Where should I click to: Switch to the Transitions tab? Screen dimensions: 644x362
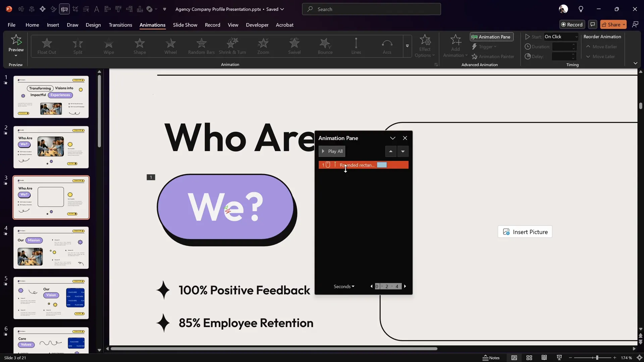tap(120, 25)
